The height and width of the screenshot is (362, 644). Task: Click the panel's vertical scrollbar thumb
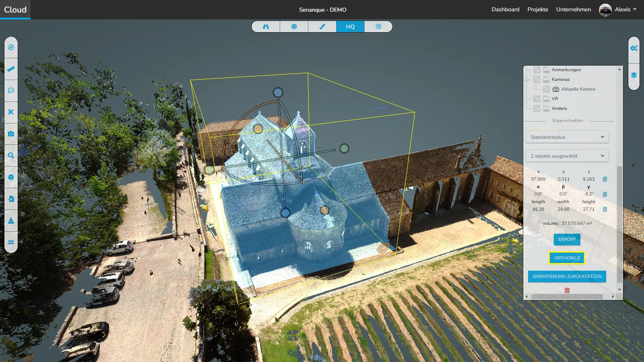tap(619, 224)
